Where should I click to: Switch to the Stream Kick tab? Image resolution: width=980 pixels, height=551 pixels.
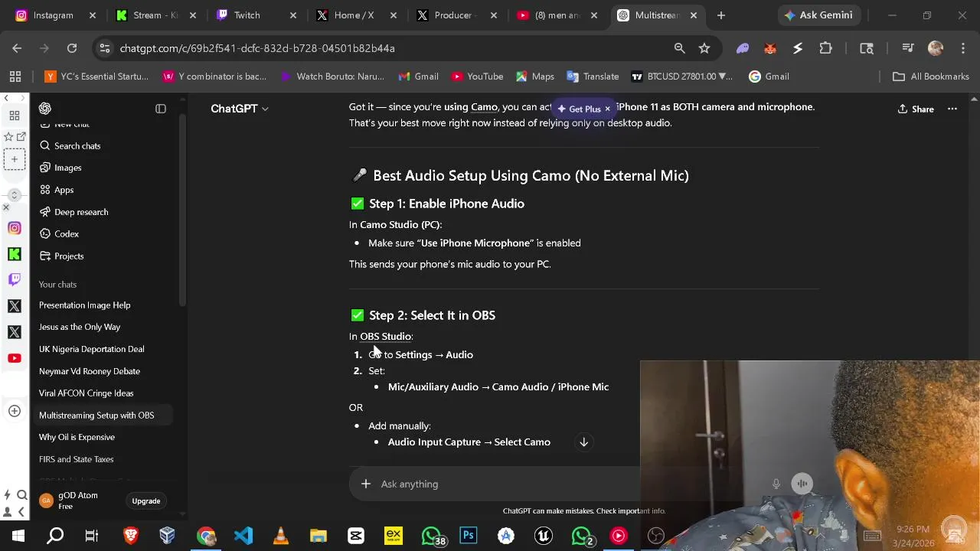pos(157,15)
